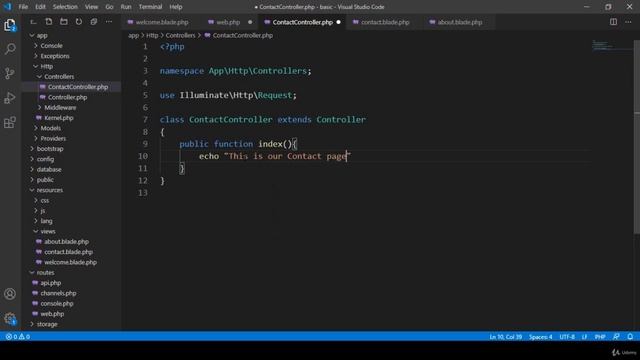Screen dimensions: 640x360
Task: Open the Help menu
Action: point(176,7)
